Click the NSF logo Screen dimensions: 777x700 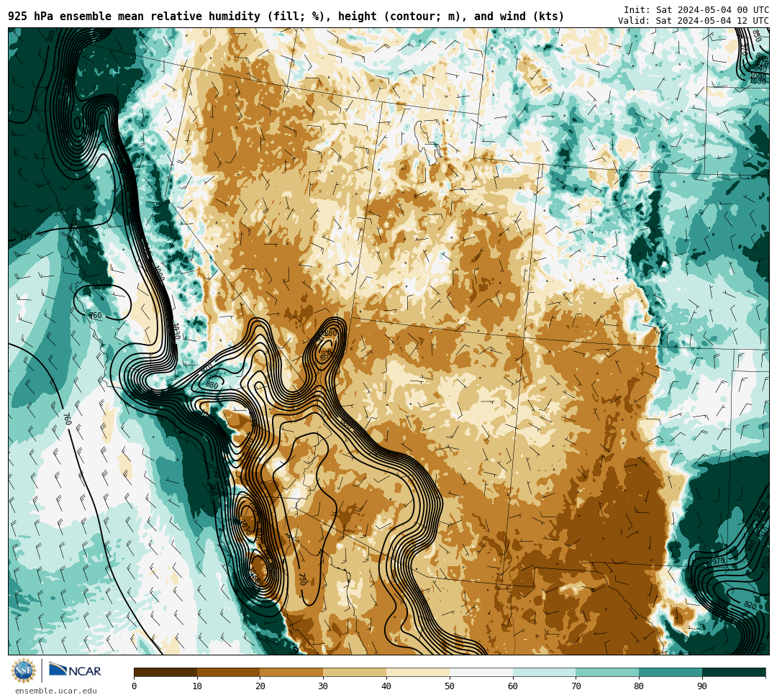click(x=24, y=671)
